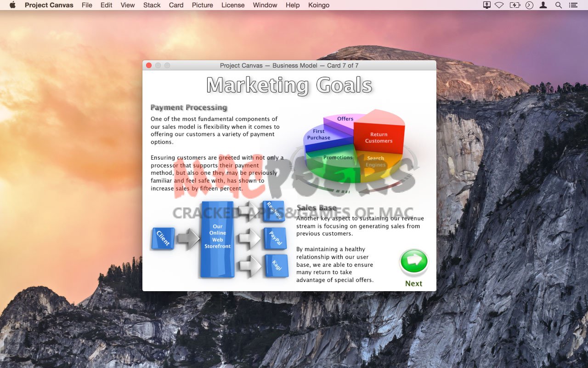The height and width of the screenshot is (368, 588).
Task: Open the Apple menu
Action: (x=12, y=5)
